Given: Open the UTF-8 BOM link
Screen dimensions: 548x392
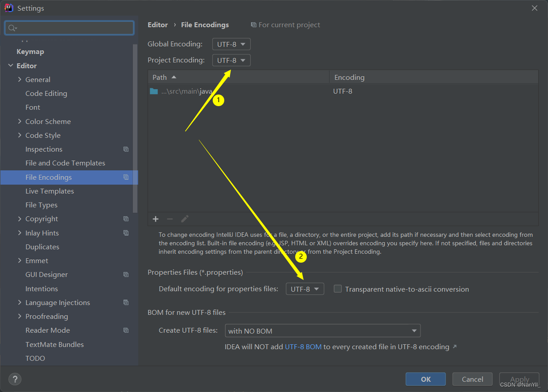Looking at the screenshot, I should (x=303, y=347).
